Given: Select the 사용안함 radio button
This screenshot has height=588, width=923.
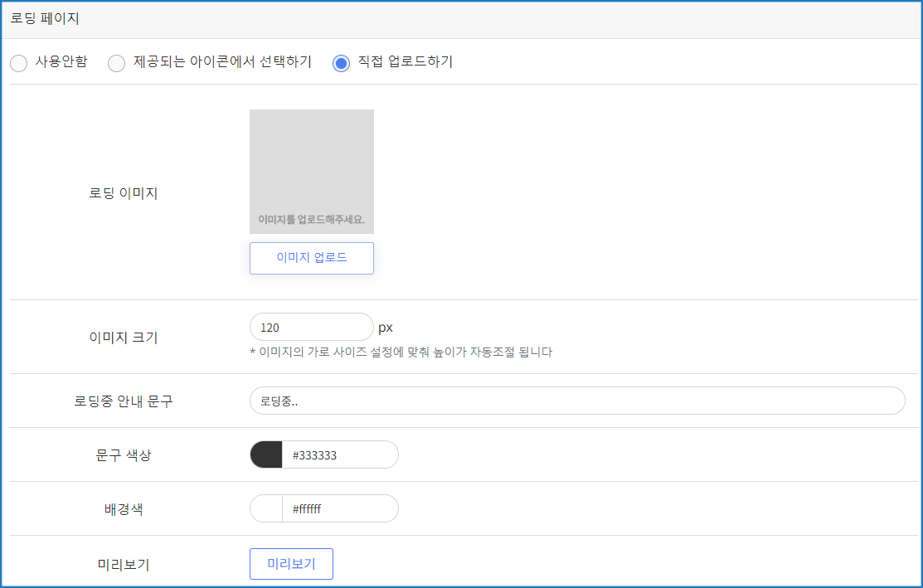Looking at the screenshot, I should click(x=18, y=63).
